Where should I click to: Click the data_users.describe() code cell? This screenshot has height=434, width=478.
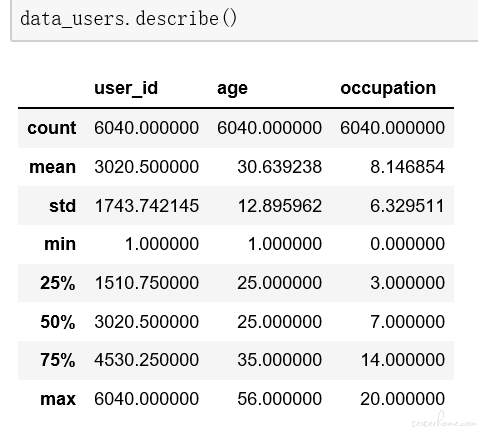click(244, 20)
